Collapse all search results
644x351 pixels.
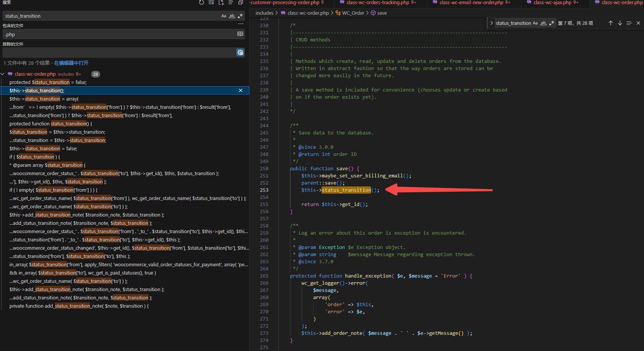(241, 3)
